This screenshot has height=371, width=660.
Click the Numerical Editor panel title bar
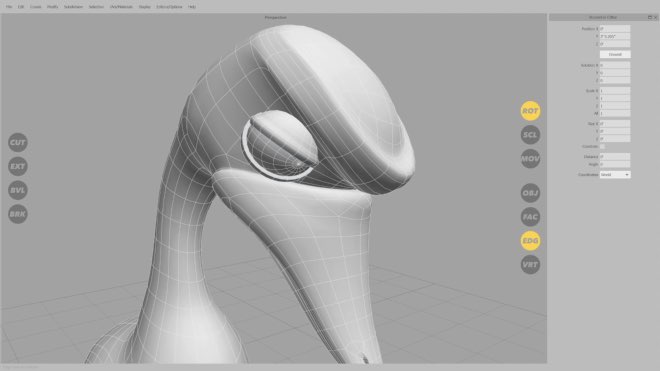point(603,17)
